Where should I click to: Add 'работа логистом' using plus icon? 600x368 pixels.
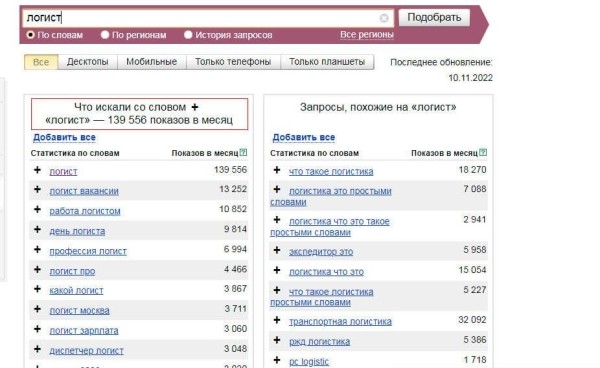tap(37, 209)
